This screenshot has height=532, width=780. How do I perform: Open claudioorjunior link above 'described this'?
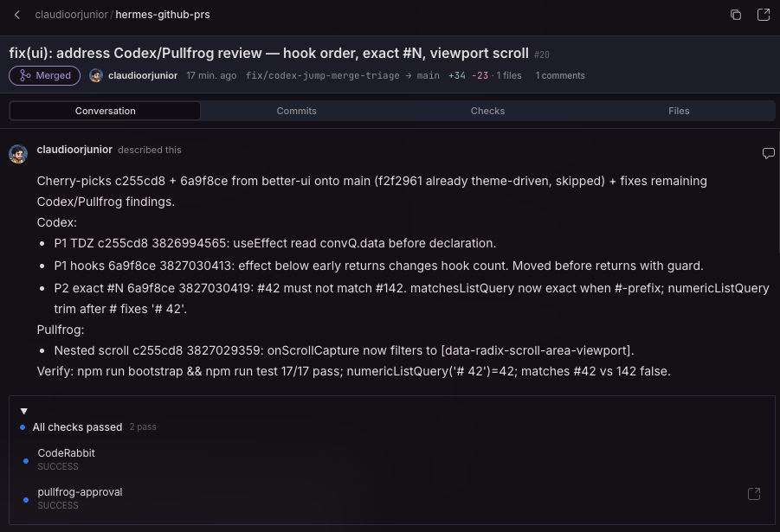pos(74,150)
